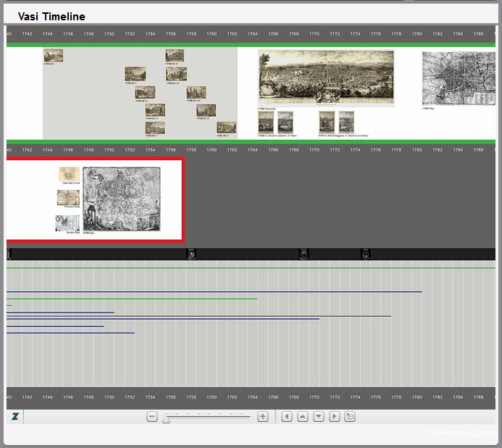Select the Bufalini Map thumbnail
The width and height of the screenshot is (502, 448).
[67, 223]
